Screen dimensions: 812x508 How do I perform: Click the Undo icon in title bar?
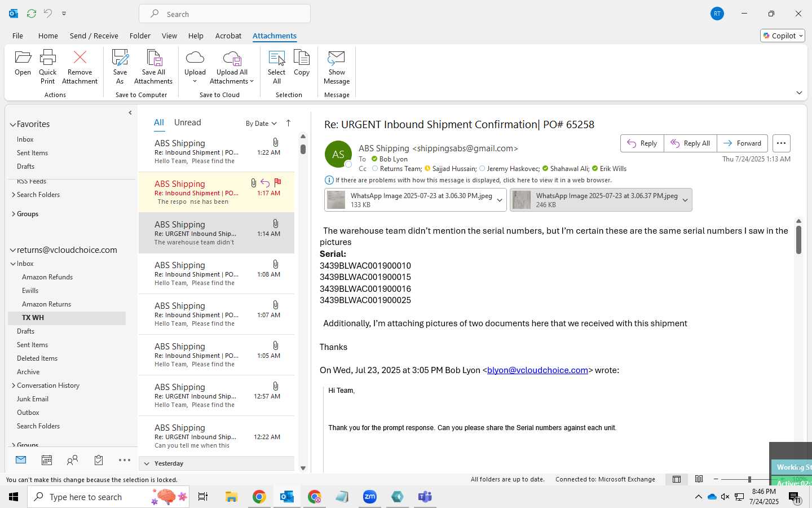coord(48,14)
